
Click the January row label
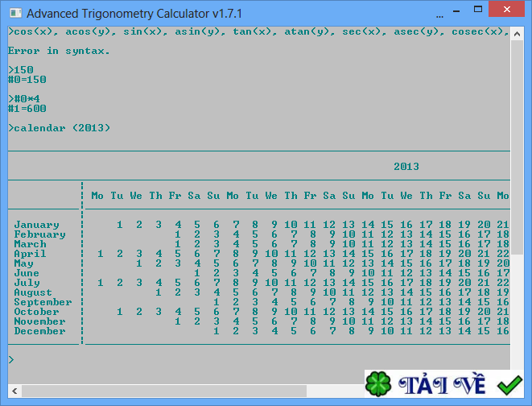(x=36, y=225)
